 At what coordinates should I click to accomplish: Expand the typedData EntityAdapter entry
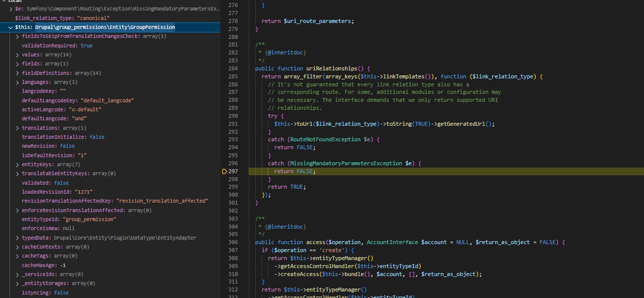click(x=18, y=238)
